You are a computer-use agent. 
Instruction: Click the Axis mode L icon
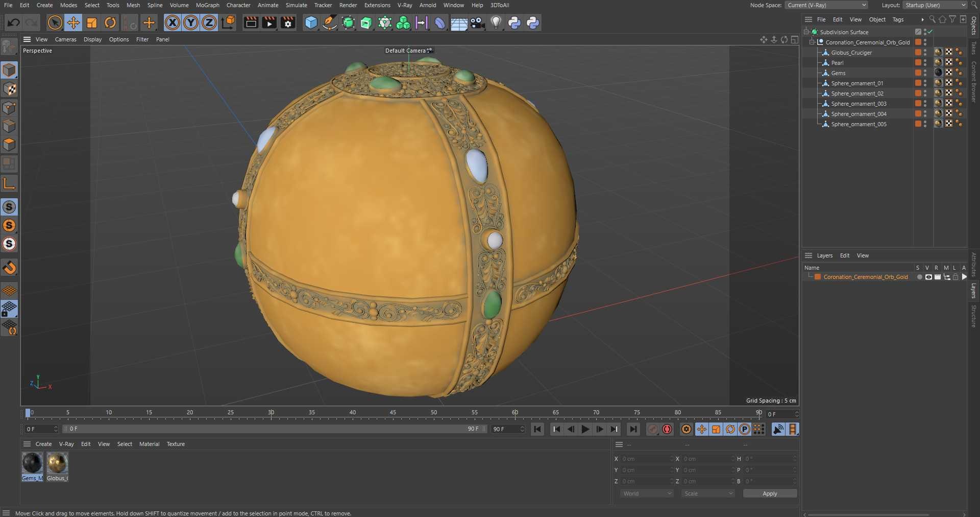(9, 183)
